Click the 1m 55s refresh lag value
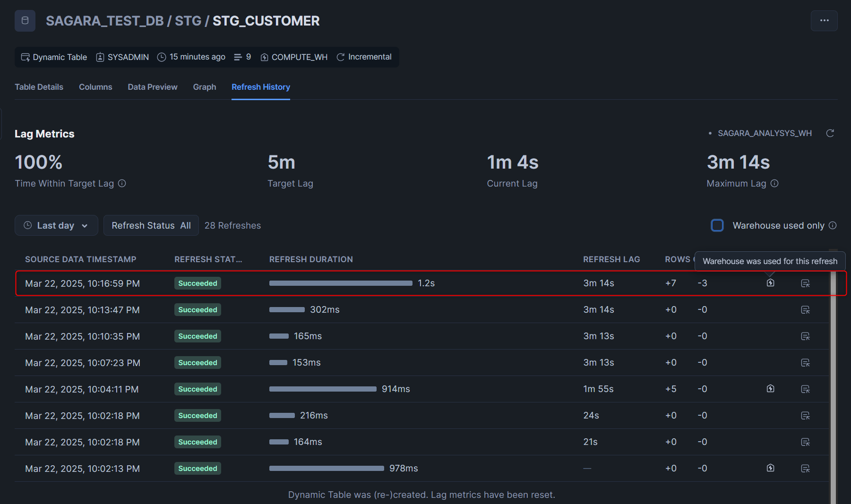This screenshot has width=851, height=504. [x=598, y=389]
